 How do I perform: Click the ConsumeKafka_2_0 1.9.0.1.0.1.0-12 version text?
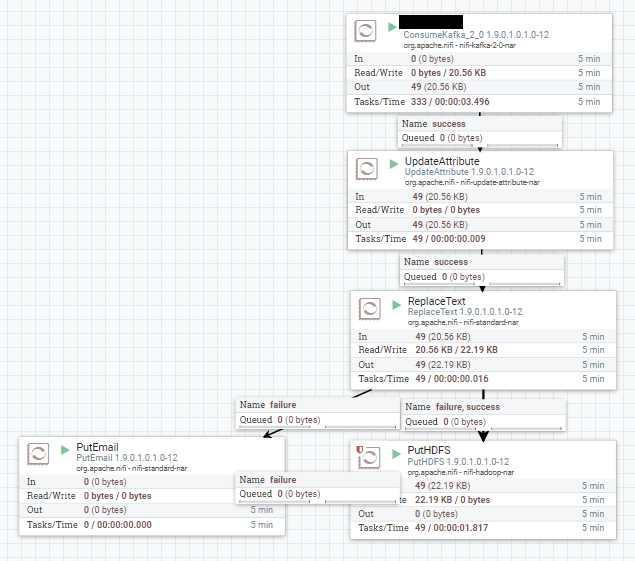pos(476,35)
